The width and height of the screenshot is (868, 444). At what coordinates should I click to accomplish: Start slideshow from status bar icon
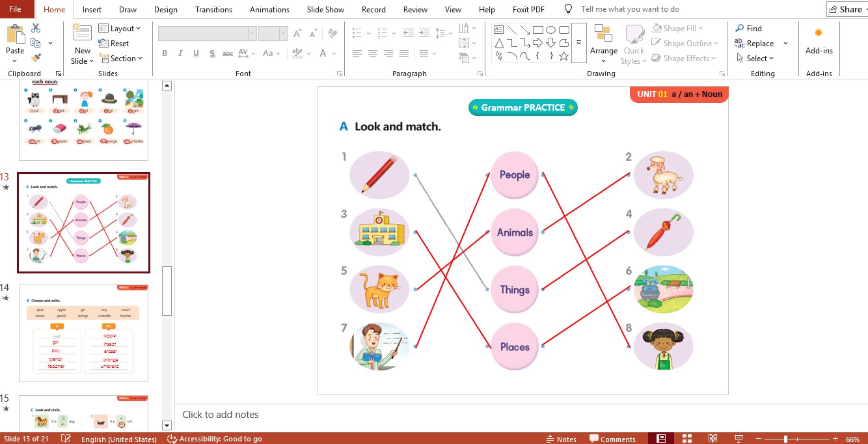coord(739,439)
